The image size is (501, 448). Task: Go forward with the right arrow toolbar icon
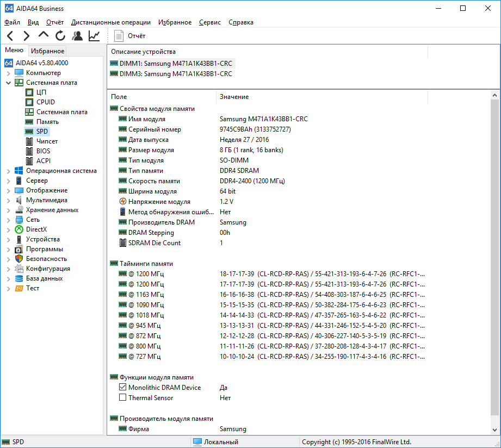pos(27,36)
